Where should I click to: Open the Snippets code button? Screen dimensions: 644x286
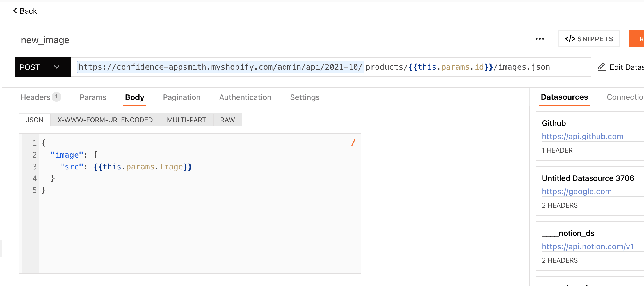tap(589, 39)
